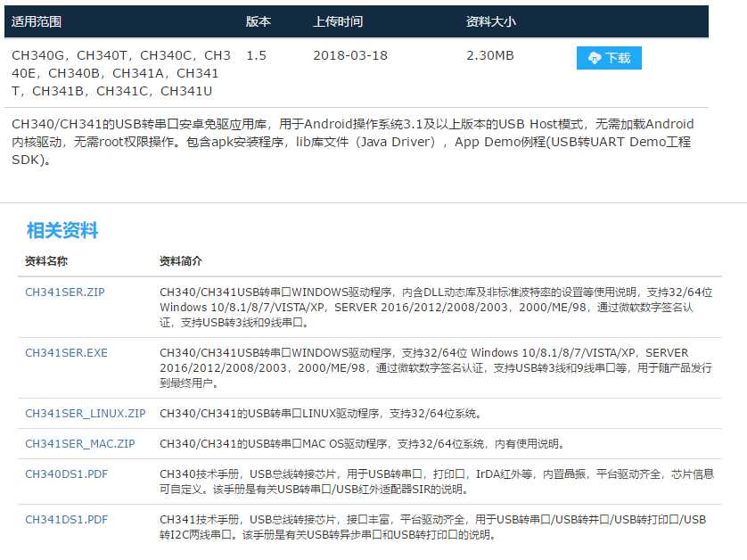Open the CH340DS1.PDF datasheet link
The width and height of the screenshot is (747, 560).
click(66, 474)
